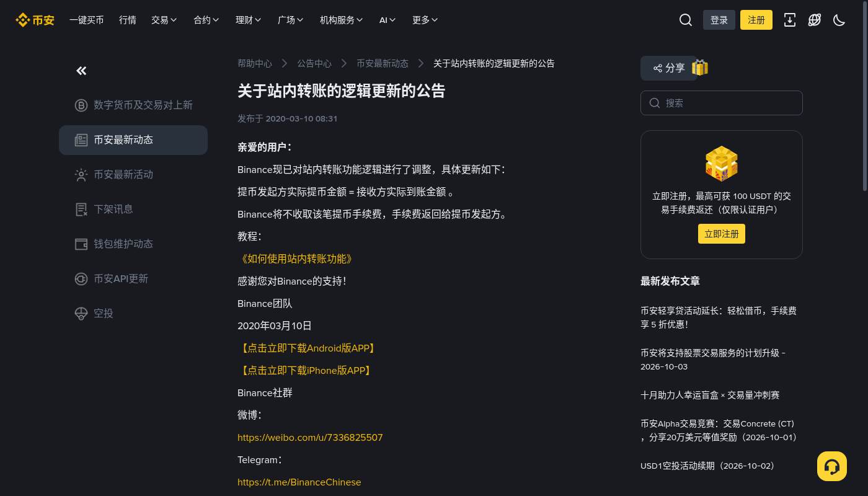
Task: Click the gold gift cube promo image
Action: pos(722,164)
